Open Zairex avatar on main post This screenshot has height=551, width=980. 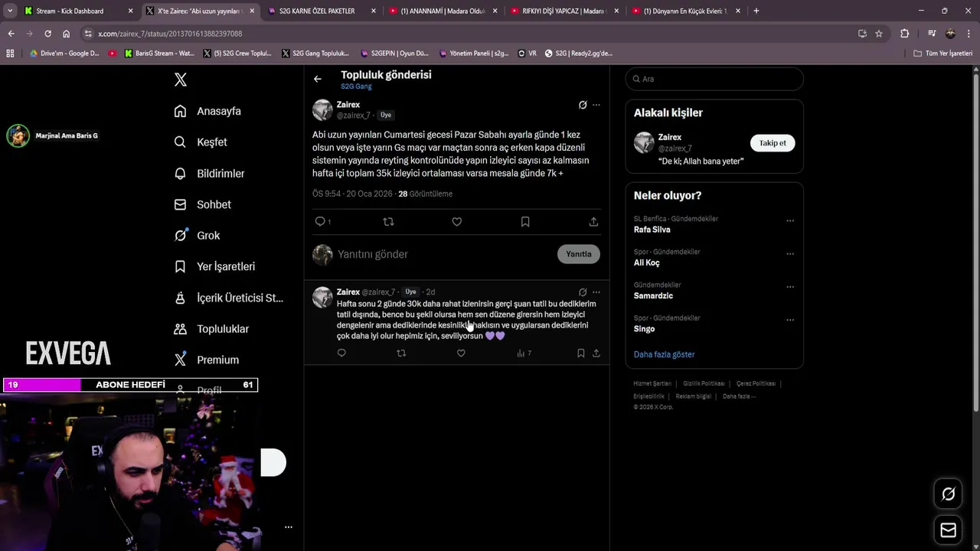click(x=322, y=109)
